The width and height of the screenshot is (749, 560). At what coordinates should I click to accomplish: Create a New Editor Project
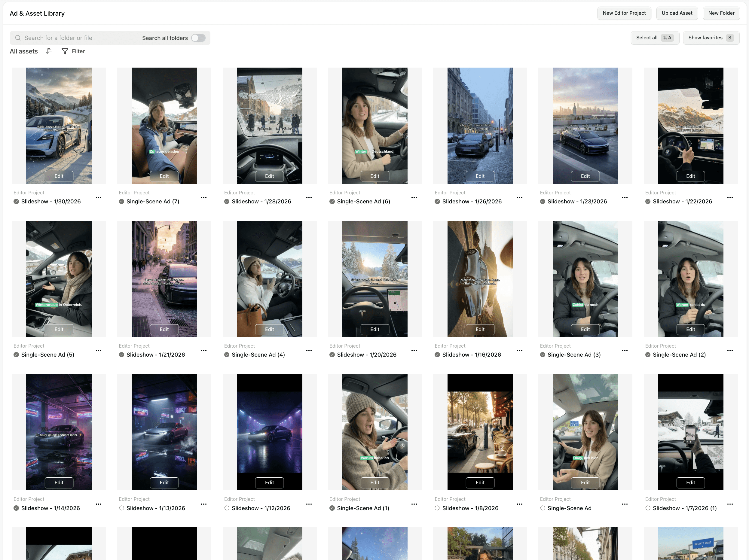[x=624, y=13]
